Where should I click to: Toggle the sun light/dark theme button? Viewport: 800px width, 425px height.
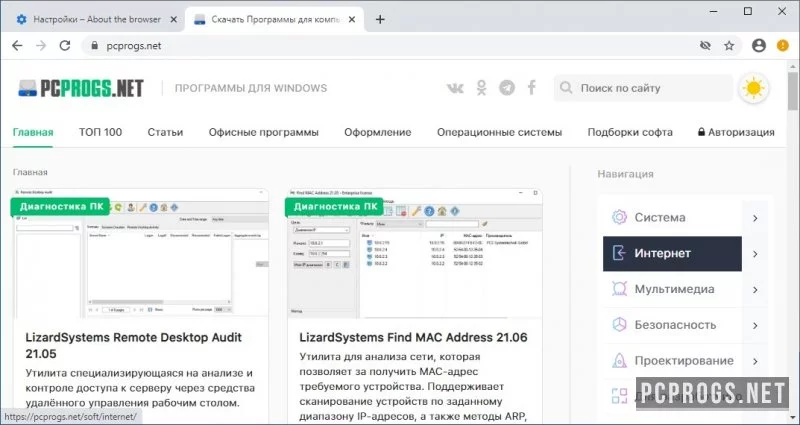(754, 88)
